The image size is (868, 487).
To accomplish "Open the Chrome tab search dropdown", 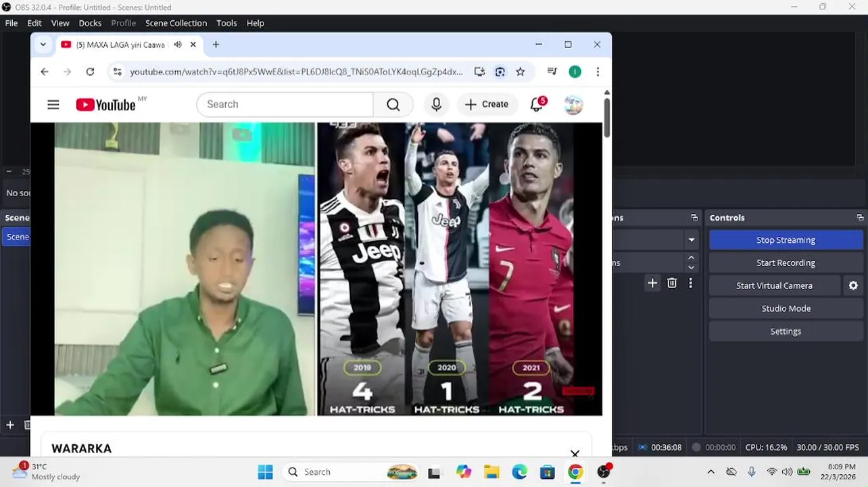I will click(43, 45).
